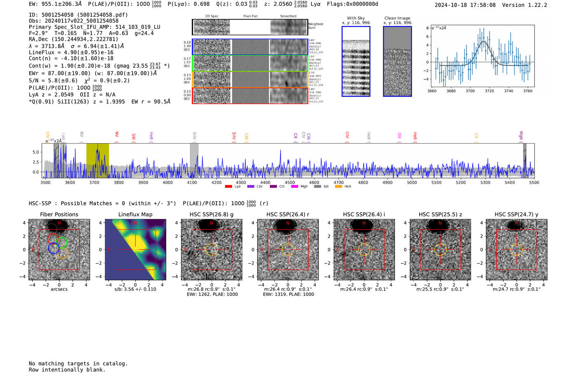Click the timestamp '2024-10-18 17:58:08'
Image resolution: width=576 pixels, height=392 pixels.
[465, 5]
